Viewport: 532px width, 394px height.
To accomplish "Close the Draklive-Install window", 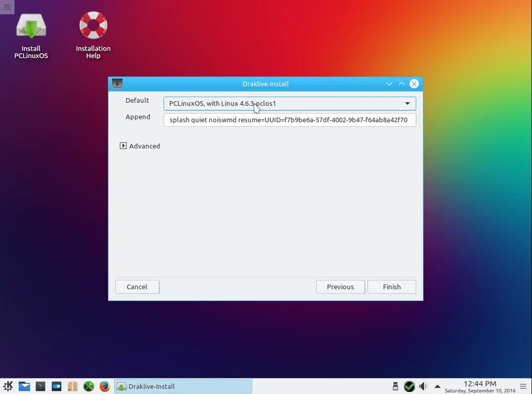I will tap(414, 84).
